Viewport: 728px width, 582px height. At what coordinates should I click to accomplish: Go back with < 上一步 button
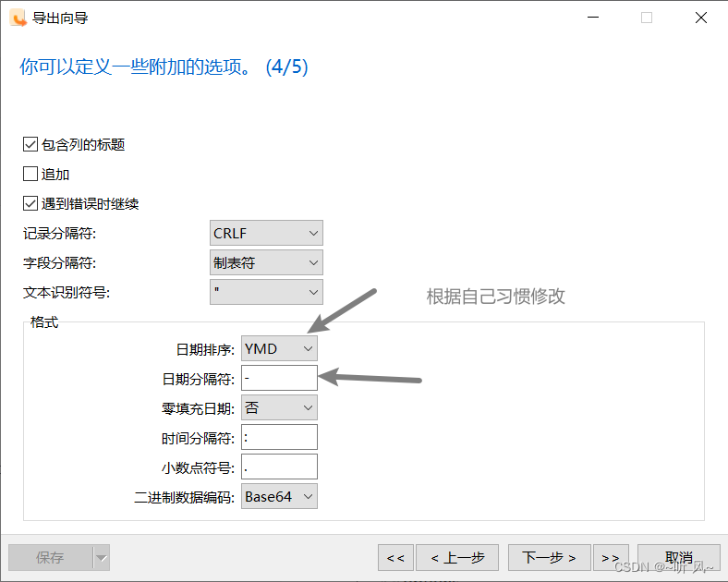(457, 557)
